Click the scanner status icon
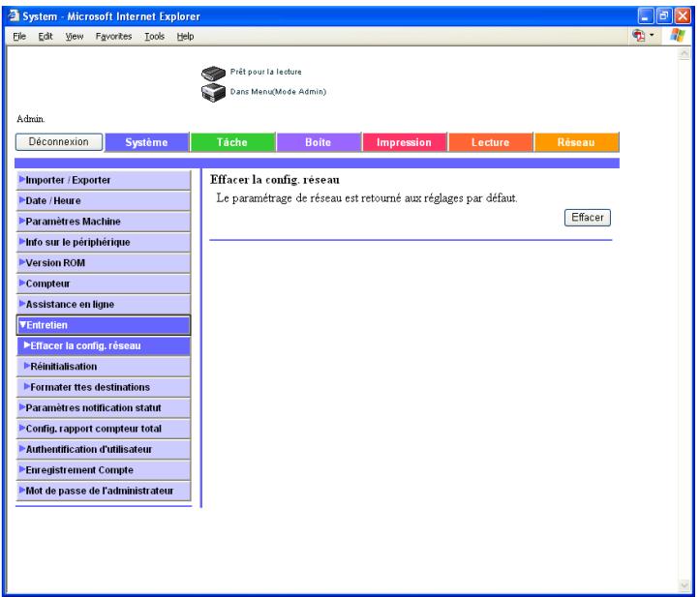This screenshot has width=700, height=597. point(213,73)
